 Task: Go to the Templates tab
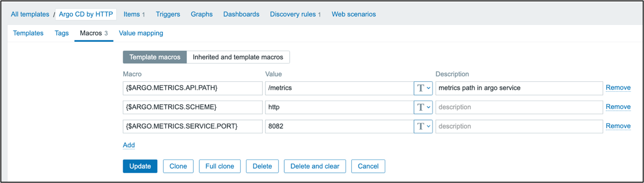point(28,33)
